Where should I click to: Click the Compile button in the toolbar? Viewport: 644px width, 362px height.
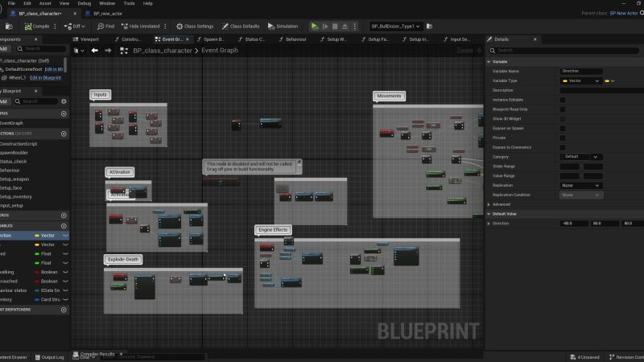click(35, 26)
